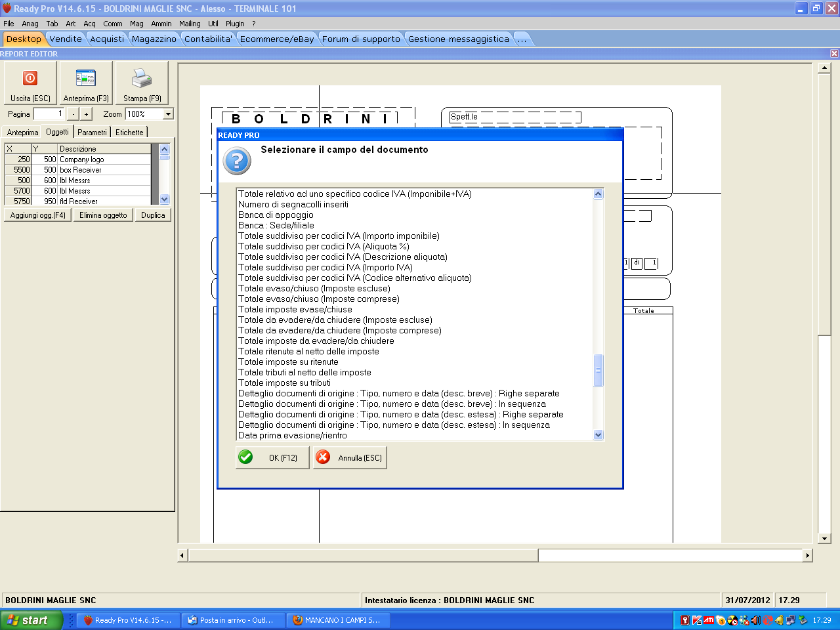The image size is (840, 630).
Task: Click Elimina oggetto button
Action: point(103,215)
